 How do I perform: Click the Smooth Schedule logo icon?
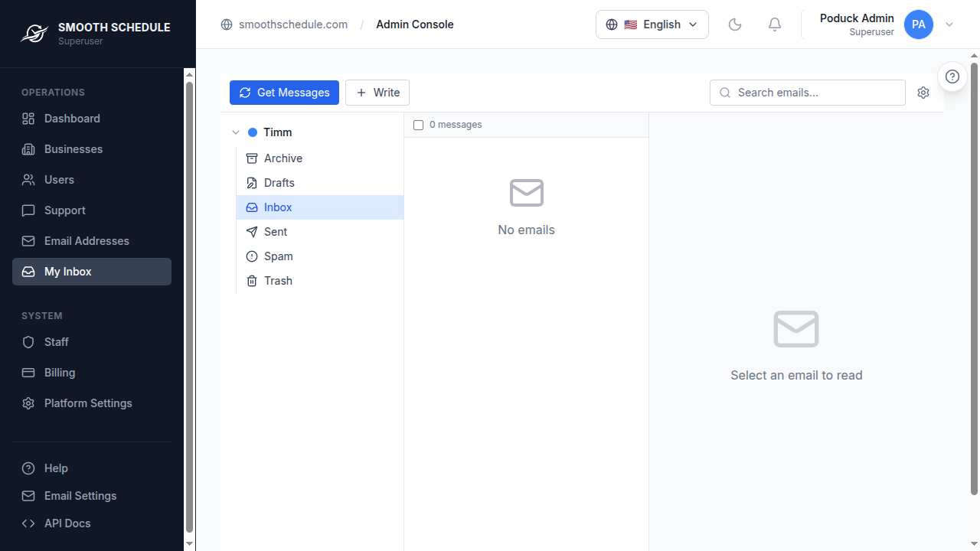(34, 33)
